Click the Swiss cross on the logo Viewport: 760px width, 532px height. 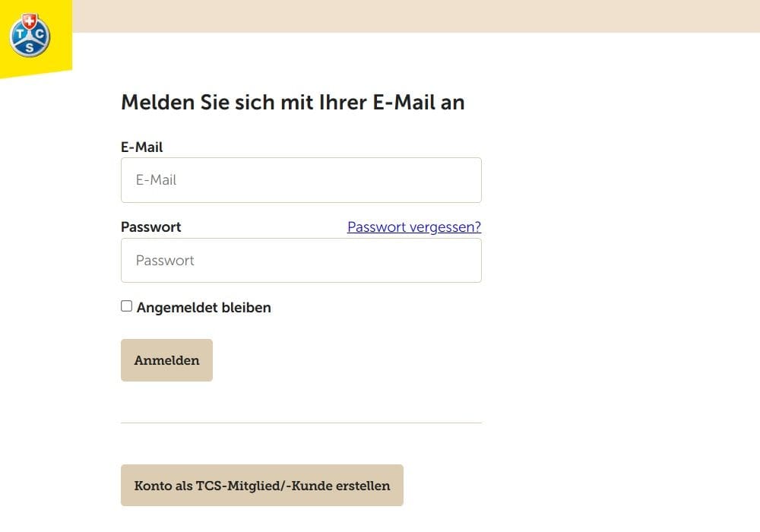(30, 21)
